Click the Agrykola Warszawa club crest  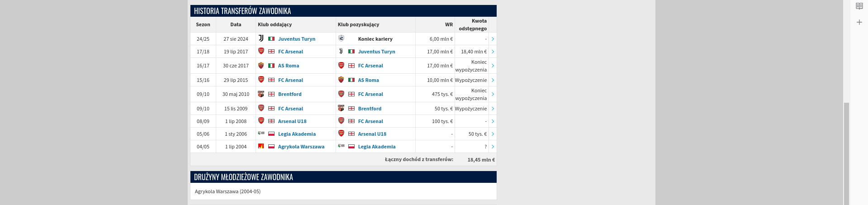point(261,146)
